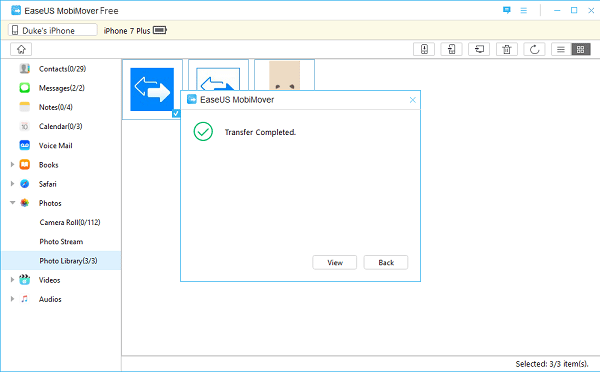Select Calendar(0/3) in the sidebar

coord(60,126)
